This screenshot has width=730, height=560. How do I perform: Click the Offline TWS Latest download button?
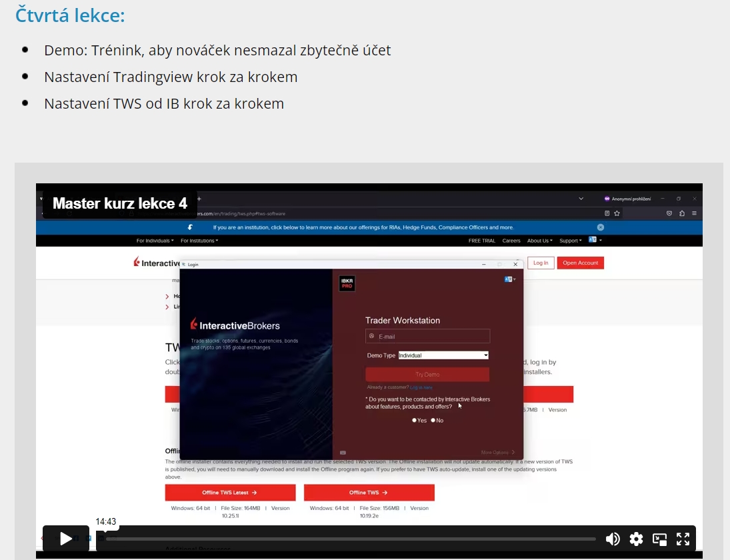(230, 493)
